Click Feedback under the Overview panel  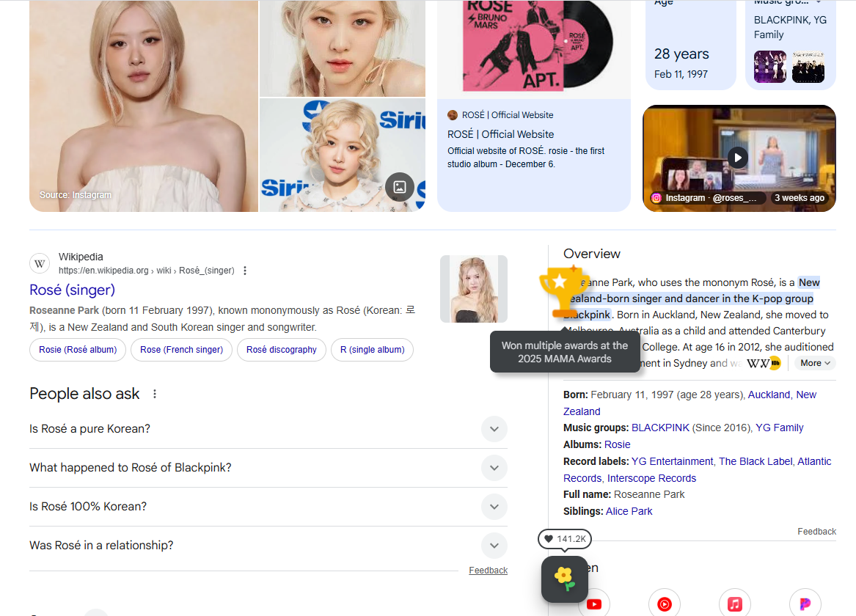(x=816, y=532)
